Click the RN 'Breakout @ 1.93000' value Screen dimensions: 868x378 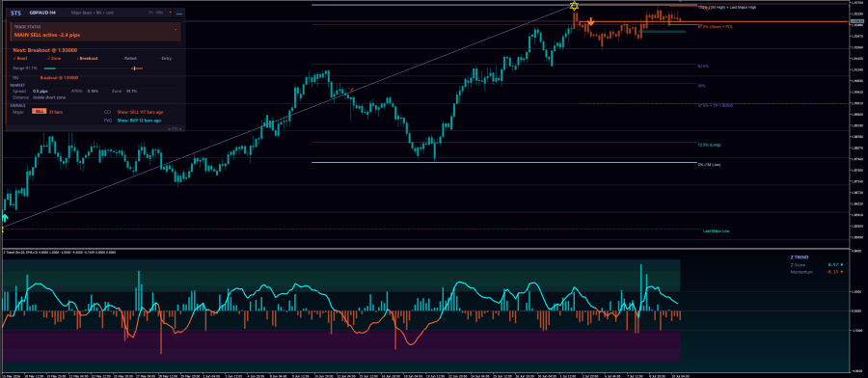(x=59, y=78)
